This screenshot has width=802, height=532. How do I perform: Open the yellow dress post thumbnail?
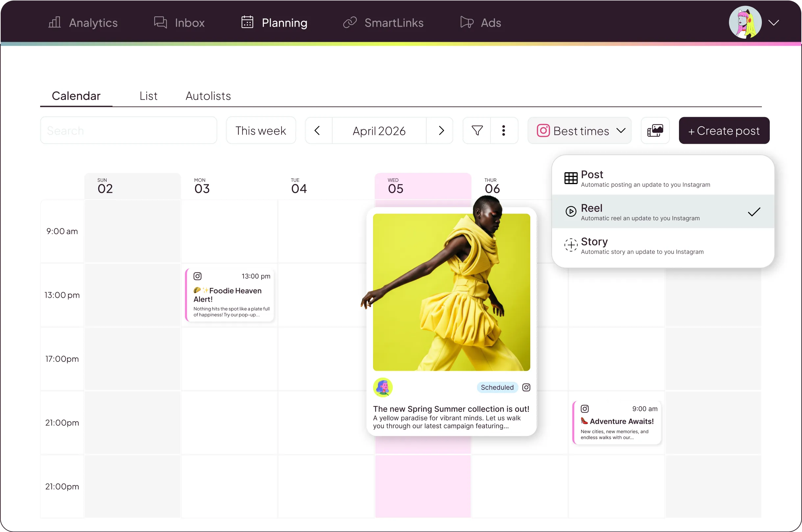click(451, 292)
